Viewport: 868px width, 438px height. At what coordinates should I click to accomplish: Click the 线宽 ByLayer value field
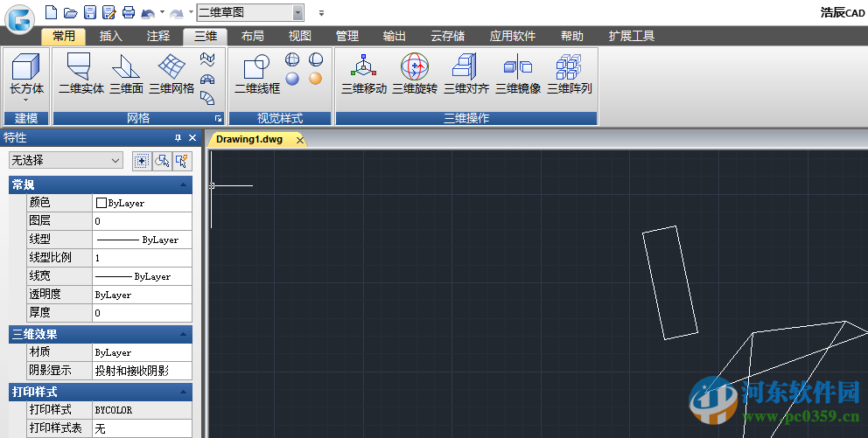coord(142,276)
